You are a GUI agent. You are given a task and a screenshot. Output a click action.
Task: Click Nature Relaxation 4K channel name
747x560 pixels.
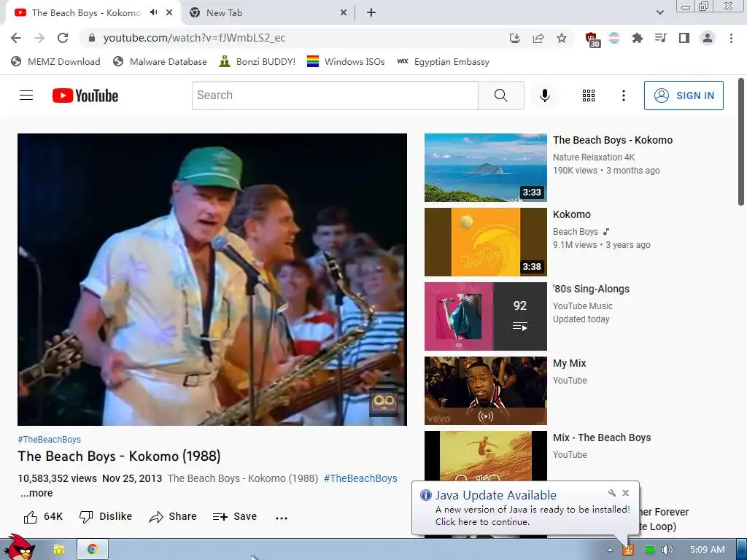tap(594, 157)
